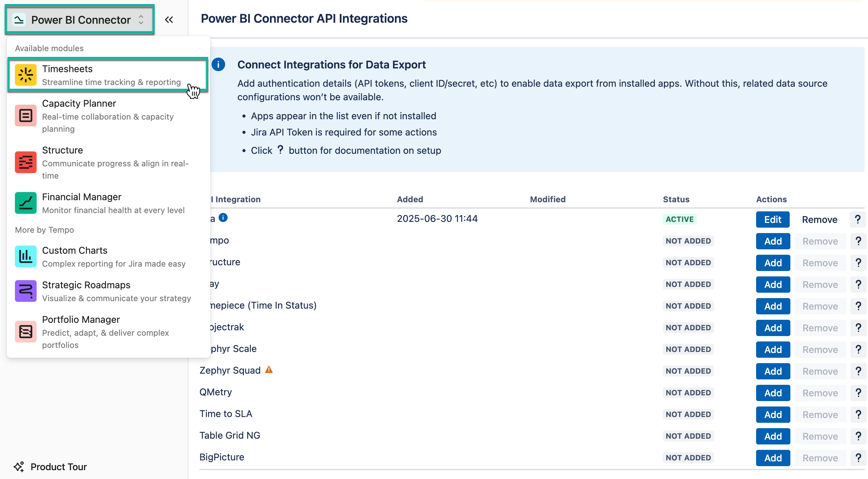Select the Custom Charts bar-chart icon
Viewport: 868px width, 479px height.
click(x=25, y=256)
